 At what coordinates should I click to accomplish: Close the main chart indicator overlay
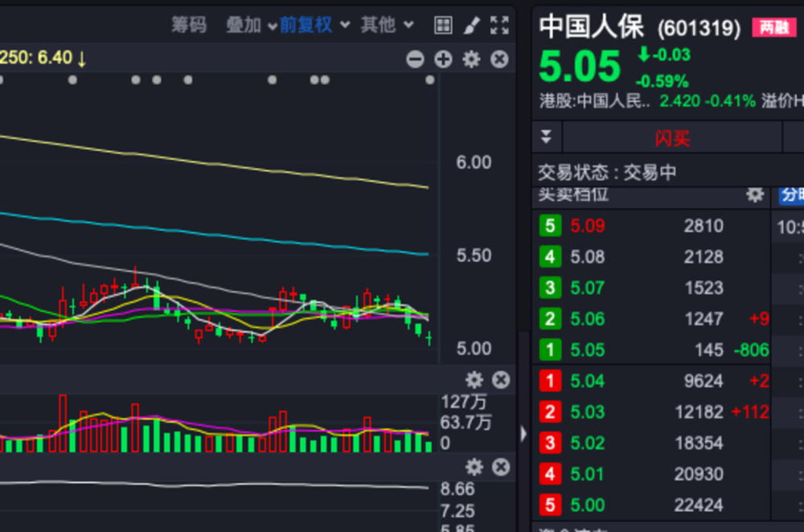(x=499, y=59)
